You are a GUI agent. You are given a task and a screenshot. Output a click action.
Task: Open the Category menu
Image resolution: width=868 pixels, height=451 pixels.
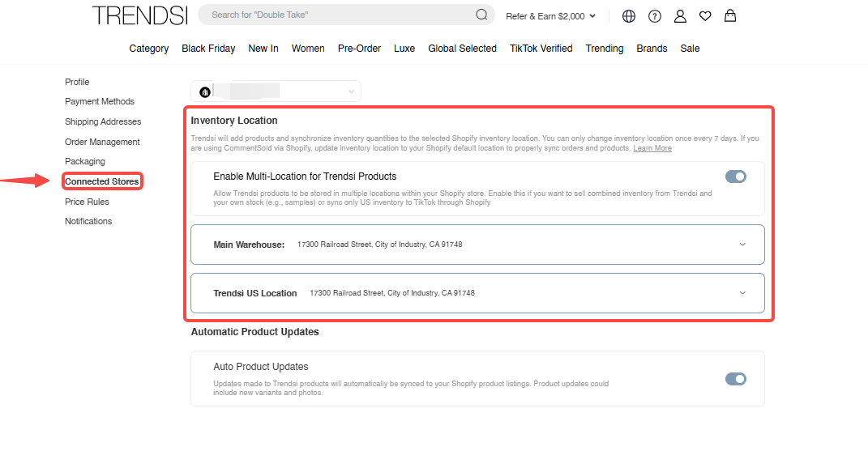tap(149, 48)
